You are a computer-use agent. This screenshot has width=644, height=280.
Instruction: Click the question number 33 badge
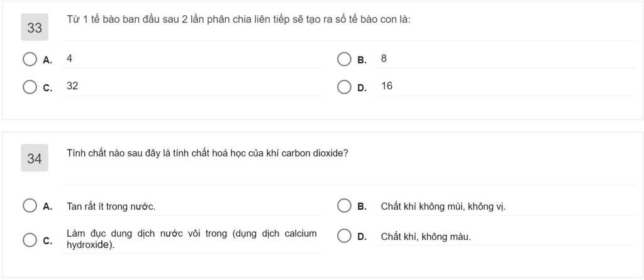coord(35,27)
